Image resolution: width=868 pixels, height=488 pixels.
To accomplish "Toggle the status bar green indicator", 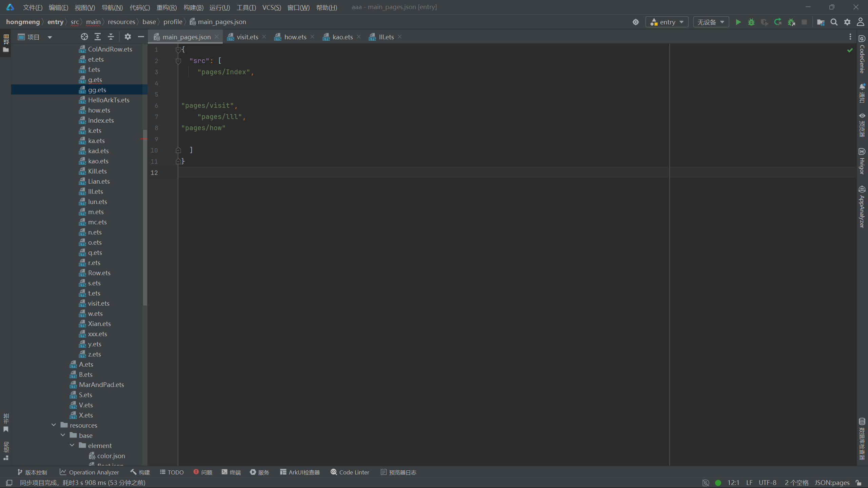I will (x=718, y=483).
